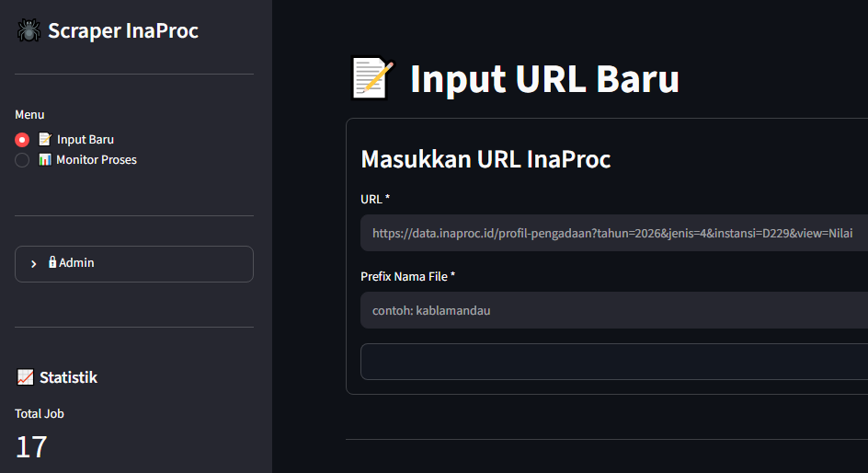This screenshot has width=868, height=473.
Task: Click the Total Job label
Action: coord(40,414)
